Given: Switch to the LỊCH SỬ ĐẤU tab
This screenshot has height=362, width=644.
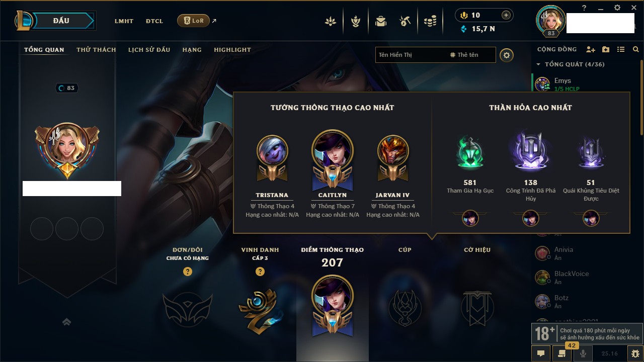Looking at the screenshot, I should coord(149,50).
